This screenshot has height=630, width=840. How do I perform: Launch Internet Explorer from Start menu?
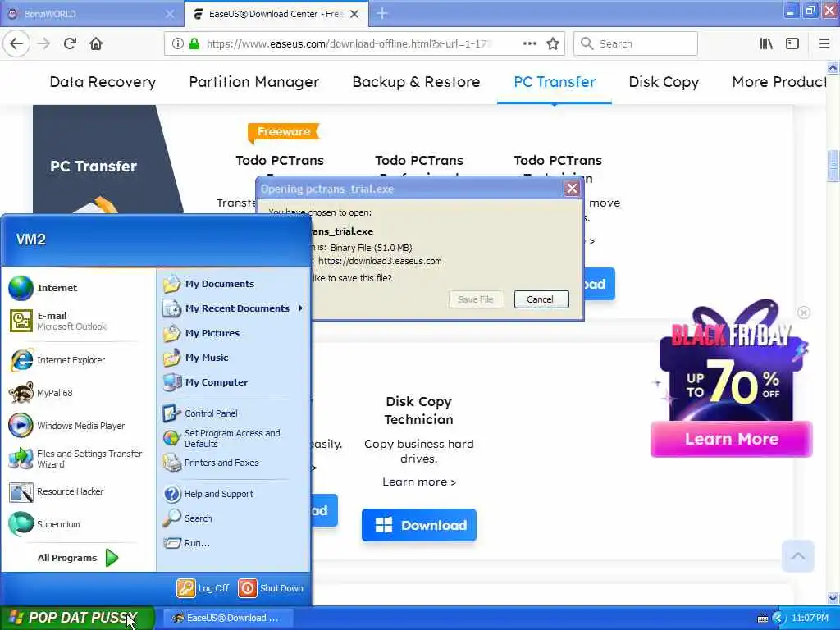point(80,360)
